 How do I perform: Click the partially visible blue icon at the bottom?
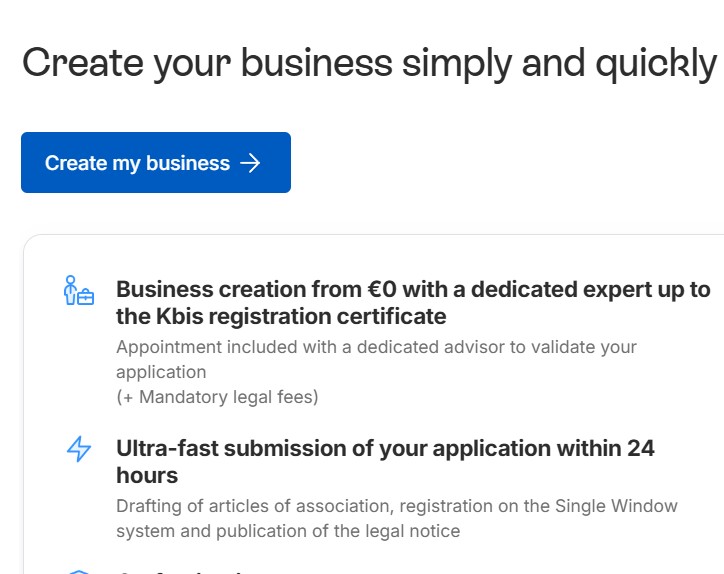[78, 571]
